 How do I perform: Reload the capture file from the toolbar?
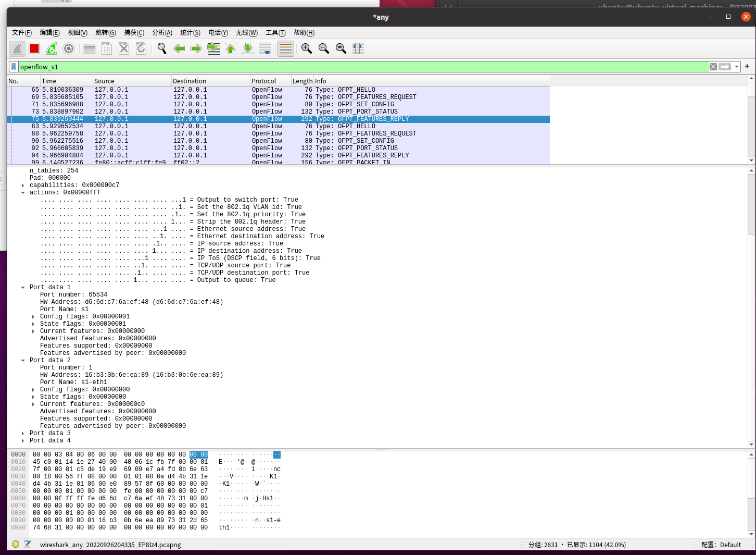(x=141, y=48)
